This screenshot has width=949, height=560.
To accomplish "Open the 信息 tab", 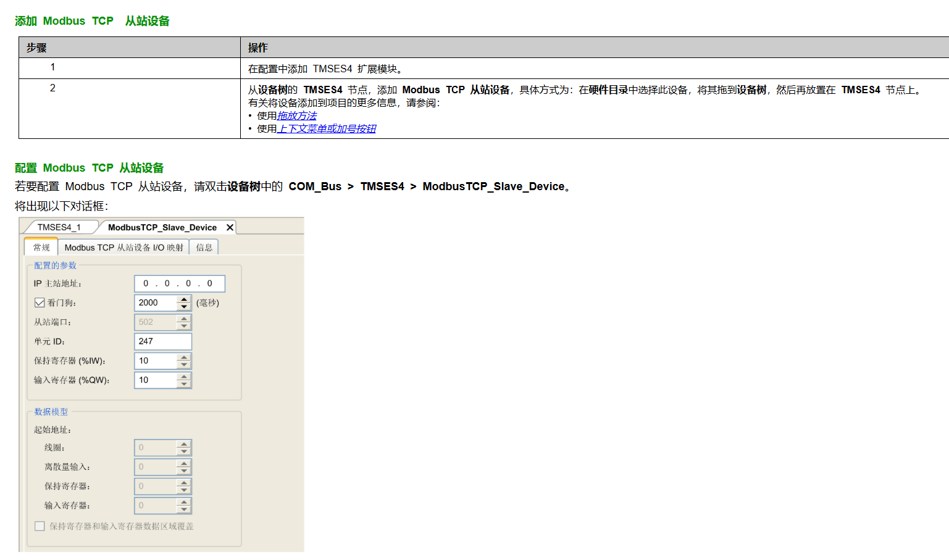I will click(204, 248).
